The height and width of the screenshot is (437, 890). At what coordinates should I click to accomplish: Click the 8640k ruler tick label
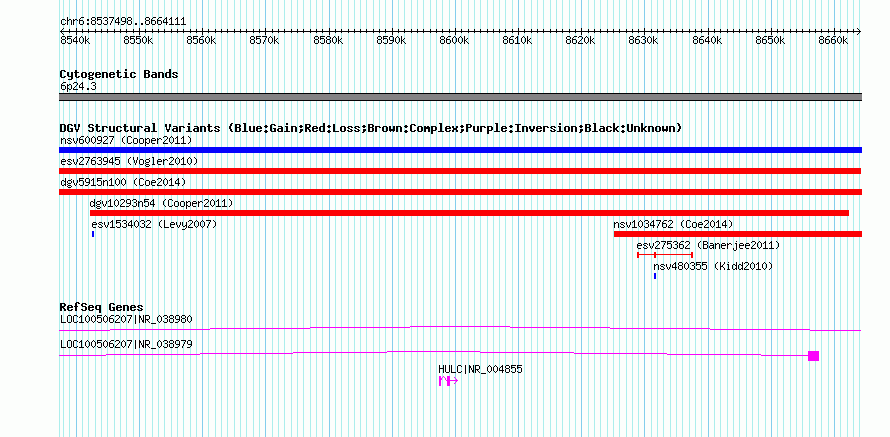click(x=707, y=41)
